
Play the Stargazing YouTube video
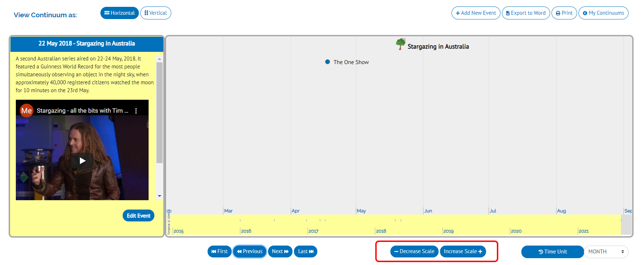(x=82, y=161)
